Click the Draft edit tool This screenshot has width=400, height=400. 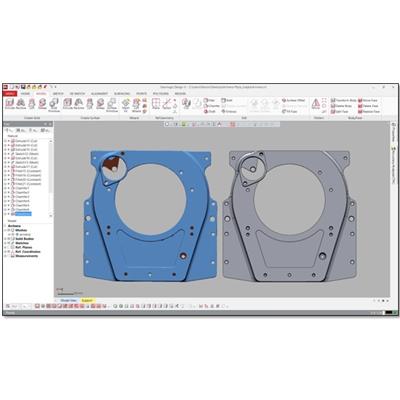[210, 112]
